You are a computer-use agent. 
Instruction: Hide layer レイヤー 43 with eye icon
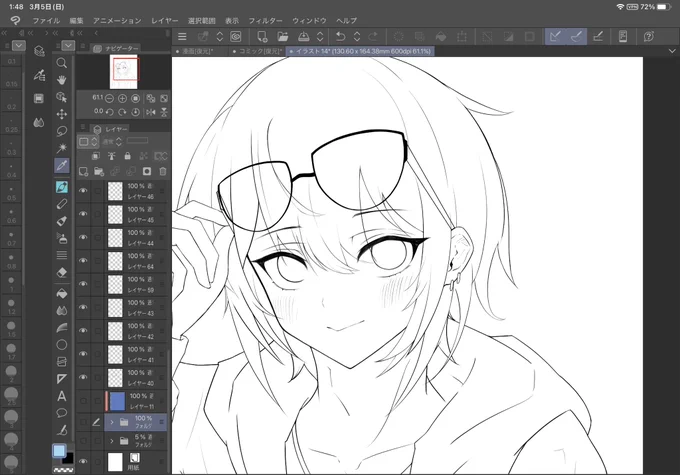click(83, 307)
